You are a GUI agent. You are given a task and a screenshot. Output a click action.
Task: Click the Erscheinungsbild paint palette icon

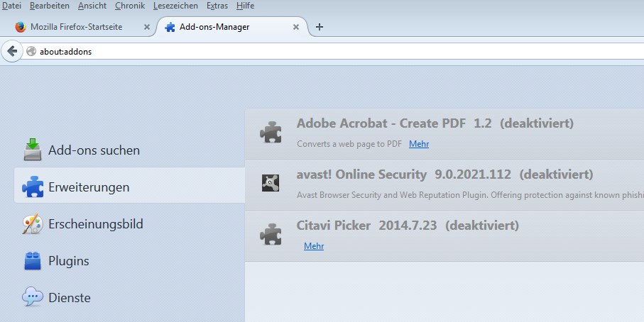pos(33,224)
